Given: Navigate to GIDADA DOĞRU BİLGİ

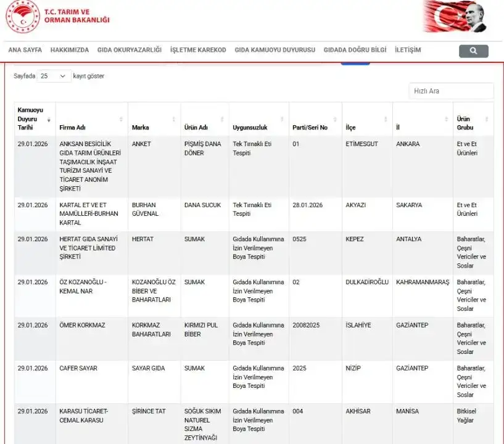Looking at the screenshot, I should [x=355, y=50].
